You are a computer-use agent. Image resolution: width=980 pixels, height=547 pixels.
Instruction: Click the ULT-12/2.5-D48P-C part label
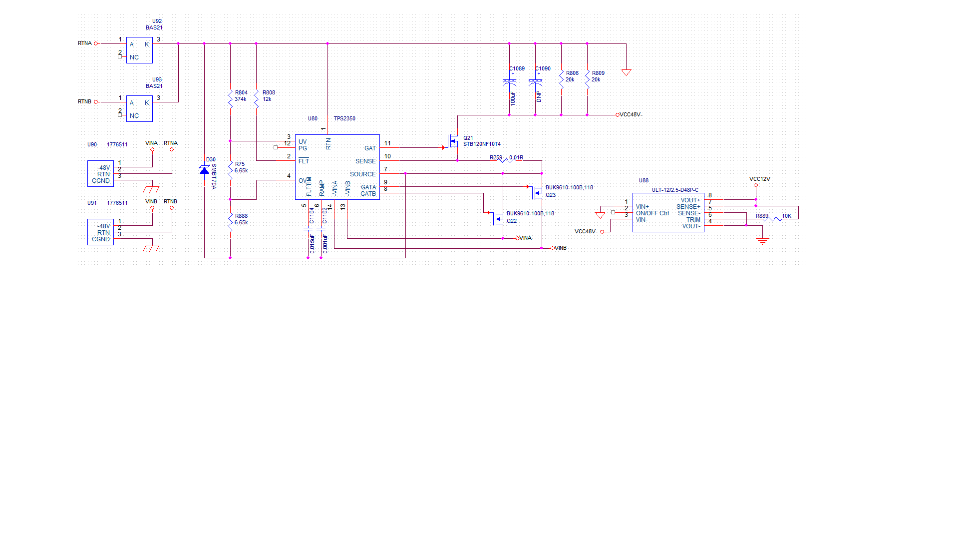(675, 190)
